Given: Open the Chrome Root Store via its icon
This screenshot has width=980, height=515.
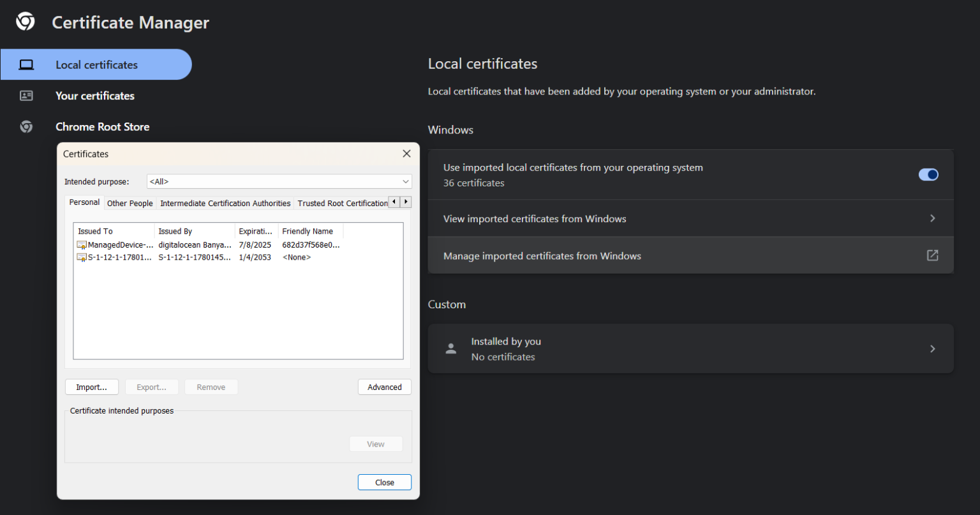Looking at the screenshot, I should tap(26, 126).
